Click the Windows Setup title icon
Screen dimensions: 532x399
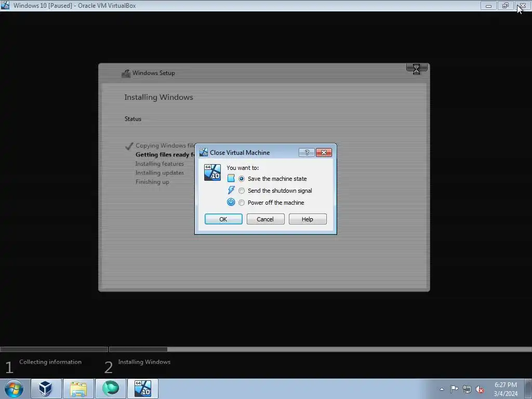pyautogui.click(x=126, y=73)
